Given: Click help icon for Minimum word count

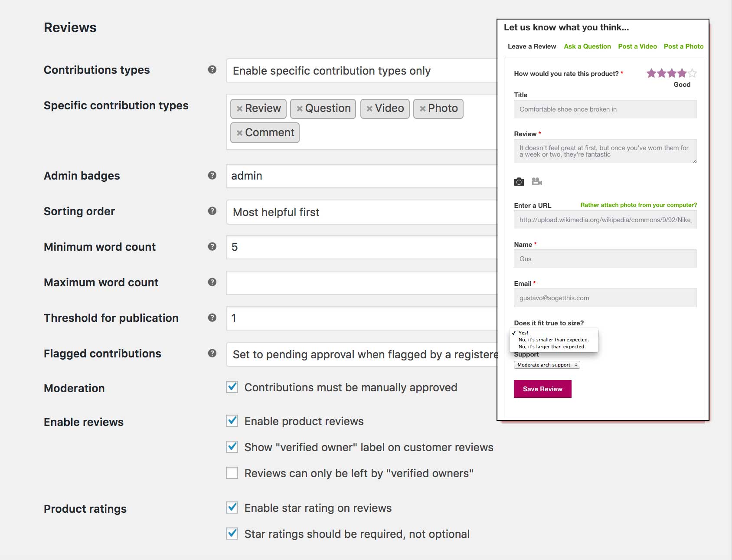Looking at the screenshot, I should [212, 246].
